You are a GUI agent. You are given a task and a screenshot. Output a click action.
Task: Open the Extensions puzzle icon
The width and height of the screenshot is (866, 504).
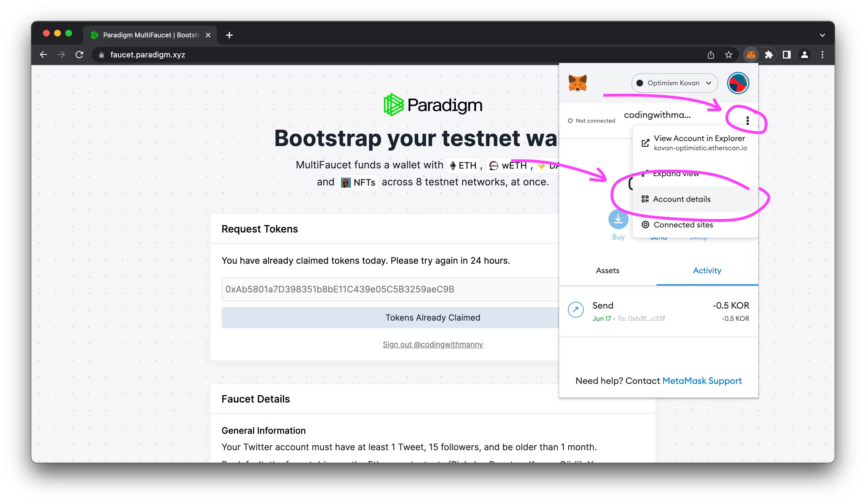(x=769, y=55)
